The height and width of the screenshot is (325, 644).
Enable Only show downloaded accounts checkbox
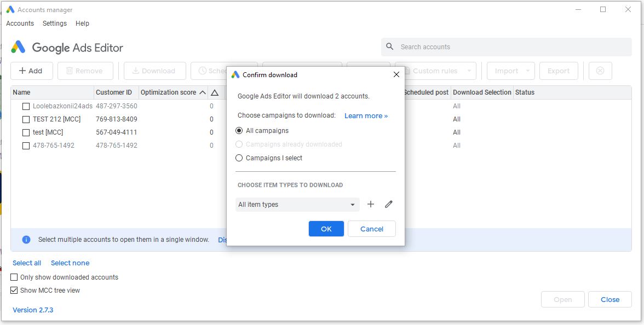click(14, 277)
